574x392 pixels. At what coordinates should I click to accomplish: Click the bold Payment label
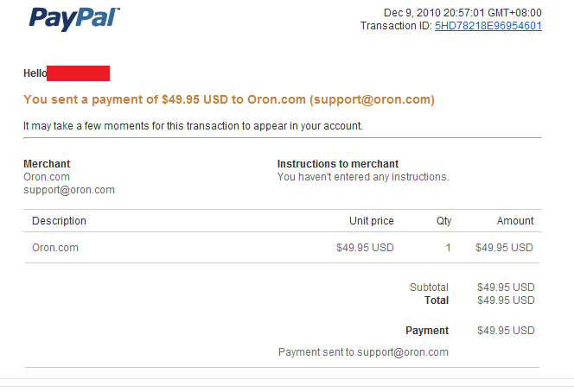click(x=427, y=331)
